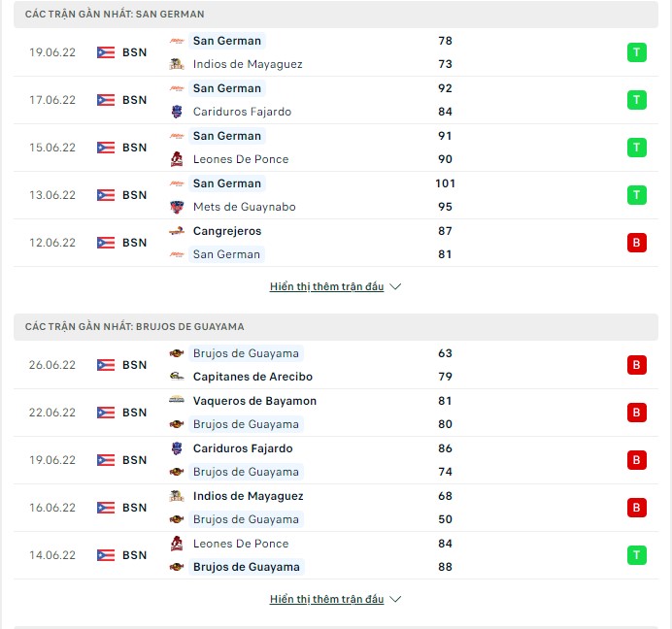Click the Cariduros Fajardo logo, 17.06.22 match
Image resolution: width=672 pixels, height=629 pixels.
[x=177, y=112]
